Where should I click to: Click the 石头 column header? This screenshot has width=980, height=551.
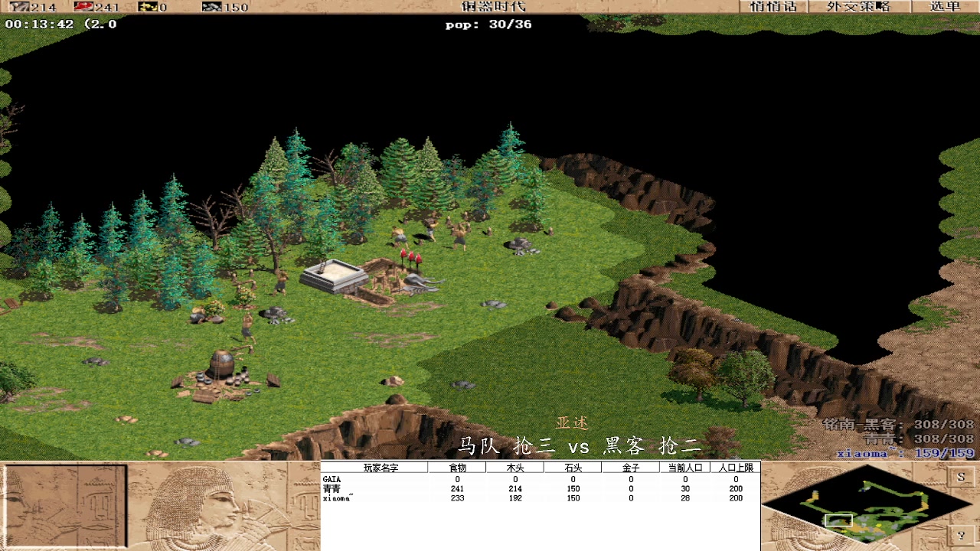(573, 468)
